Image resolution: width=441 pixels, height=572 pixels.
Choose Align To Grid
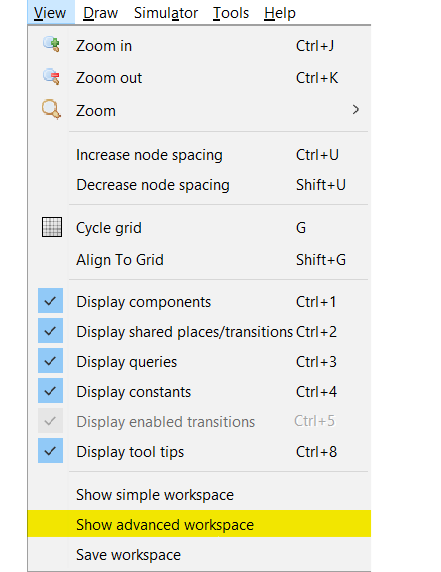199,260
